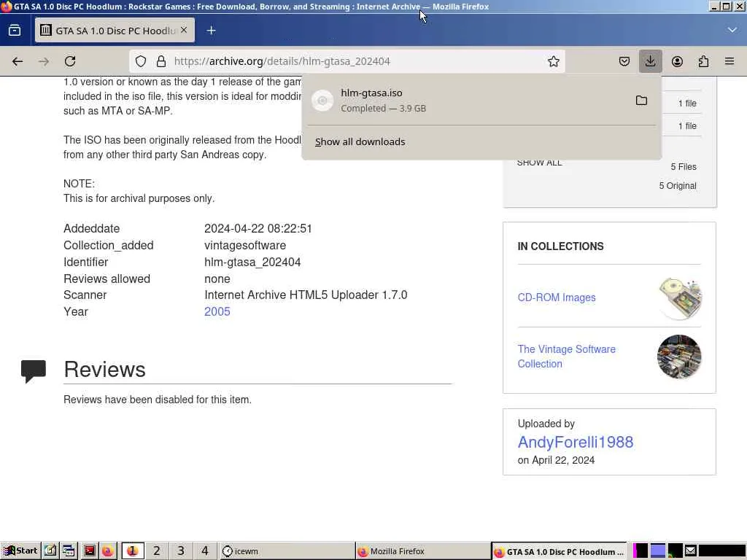Go back to the previous page
Viewport: 747px width, 560px height.
pyautogui.click(x=18, y=61)
